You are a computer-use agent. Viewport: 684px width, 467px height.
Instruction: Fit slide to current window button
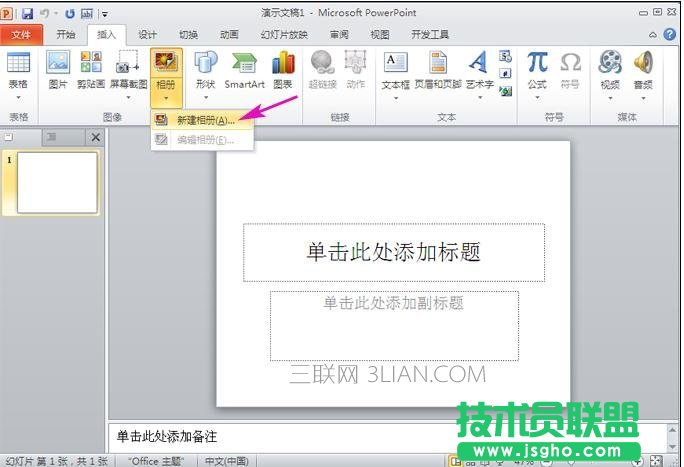coord(656,460)
